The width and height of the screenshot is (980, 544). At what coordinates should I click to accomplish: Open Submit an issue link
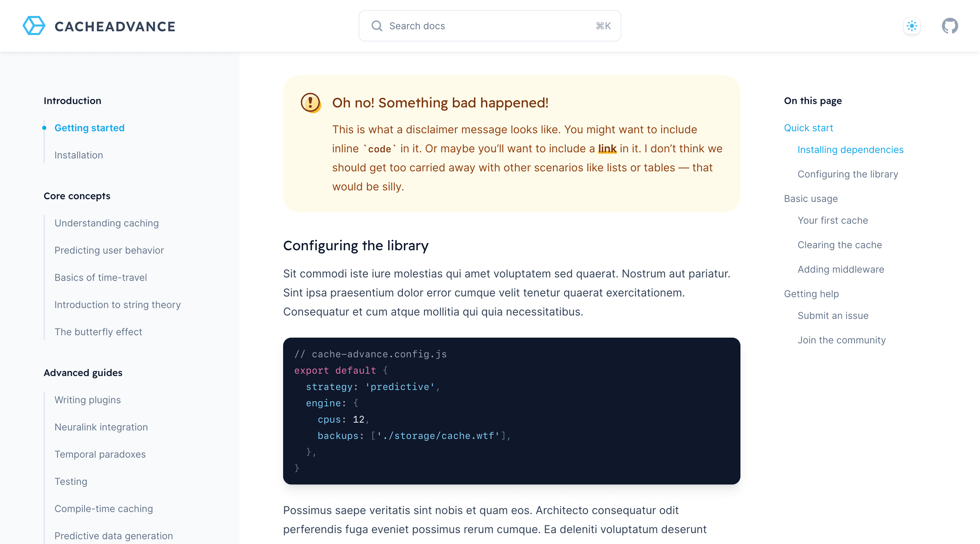[x=833, y=316]
